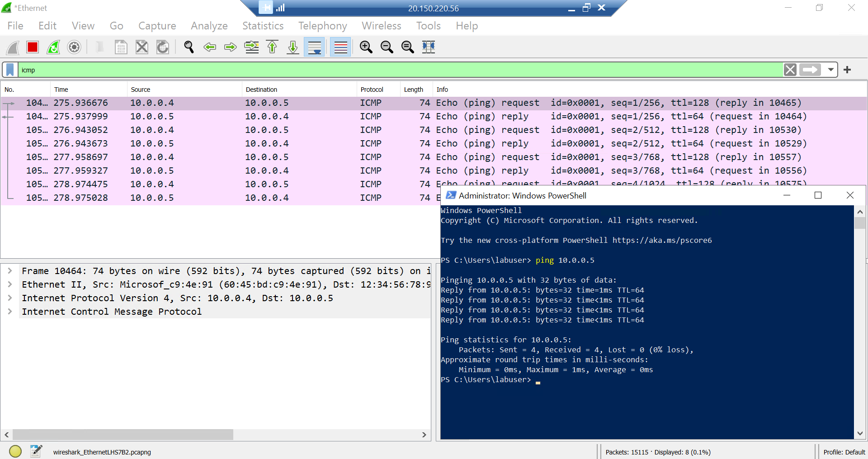Toggle packet list colorization
This screenshot has width=868, height=459.
pos(340,47)
